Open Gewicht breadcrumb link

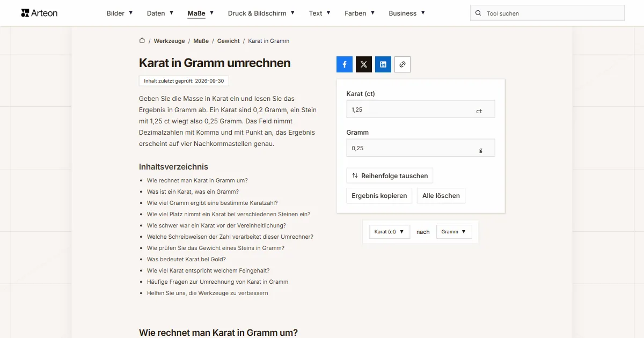tap(229, 41)
